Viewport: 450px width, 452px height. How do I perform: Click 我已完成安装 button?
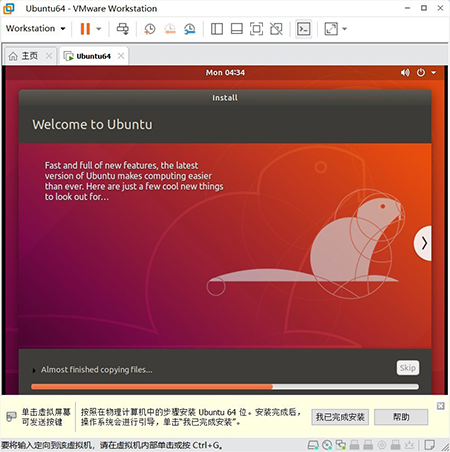[x=340, y=417]
